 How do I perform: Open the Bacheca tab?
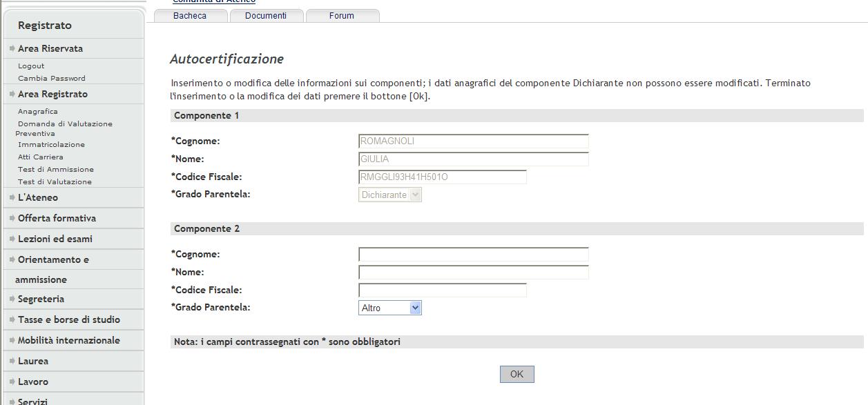pyautogui.click(x=190, y=16)
